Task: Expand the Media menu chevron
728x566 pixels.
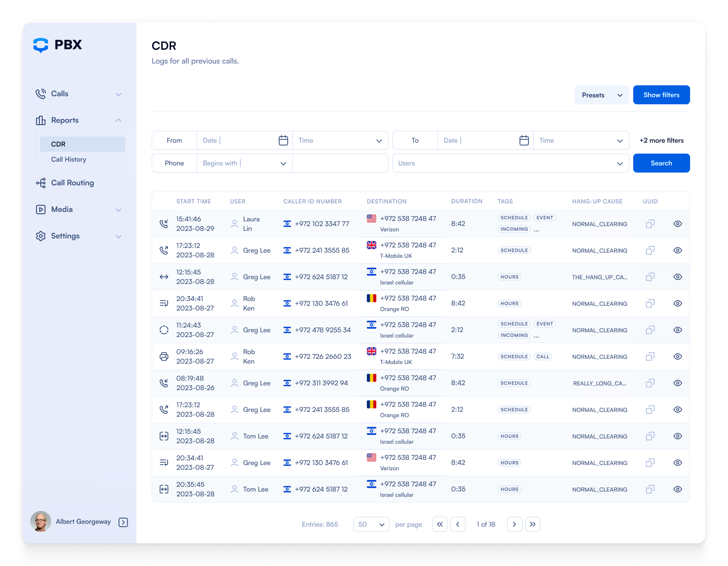Action: (118, 210)
